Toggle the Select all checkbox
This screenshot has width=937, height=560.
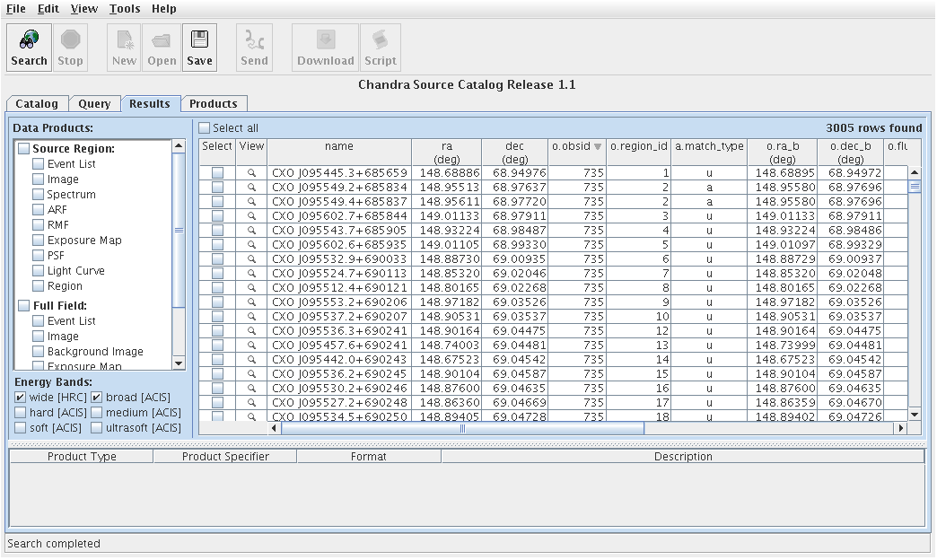coord(205,128)
